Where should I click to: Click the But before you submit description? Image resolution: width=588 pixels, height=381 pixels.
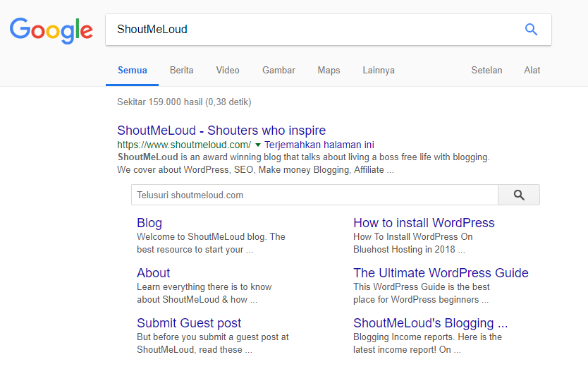point(213,343)
